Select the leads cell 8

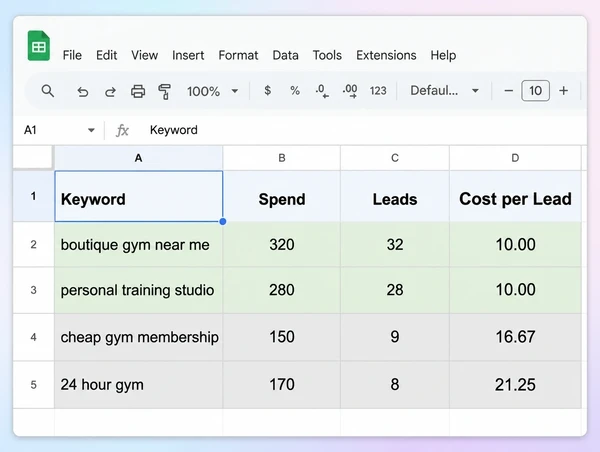tap(395, 384)
